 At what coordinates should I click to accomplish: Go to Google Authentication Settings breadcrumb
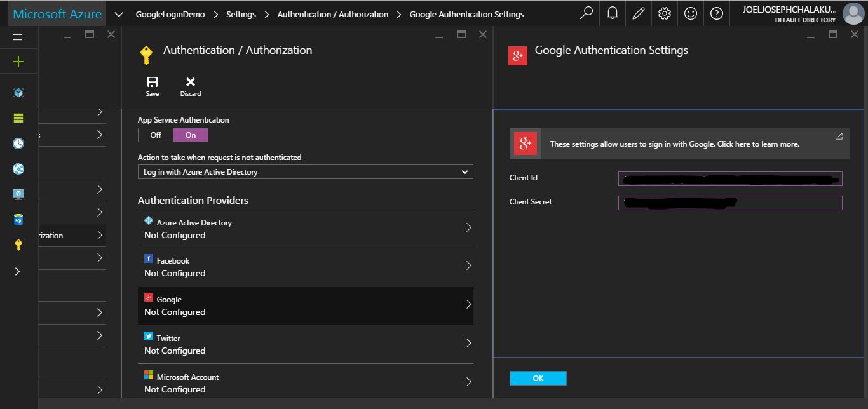(x=467, y=14)
